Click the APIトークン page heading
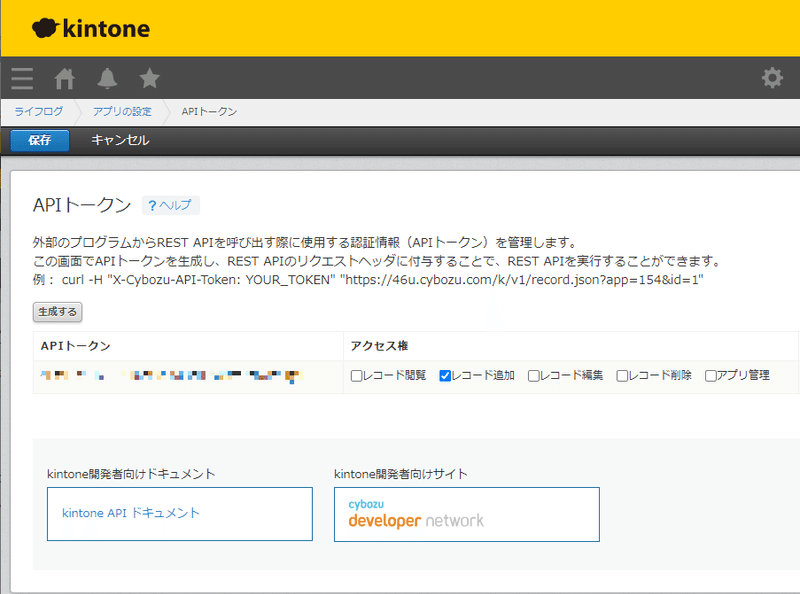 (82, 205)
